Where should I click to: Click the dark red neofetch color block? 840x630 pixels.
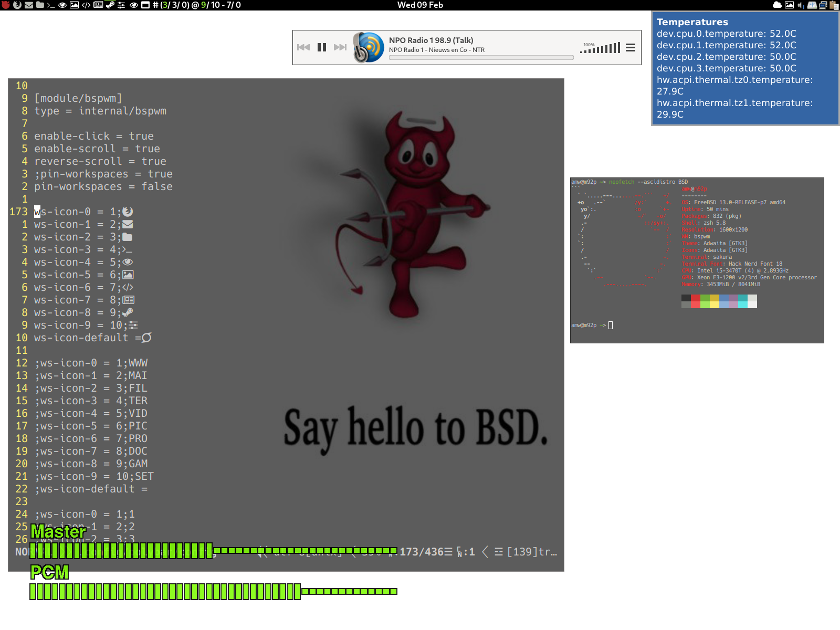click(x=695, y=298)
